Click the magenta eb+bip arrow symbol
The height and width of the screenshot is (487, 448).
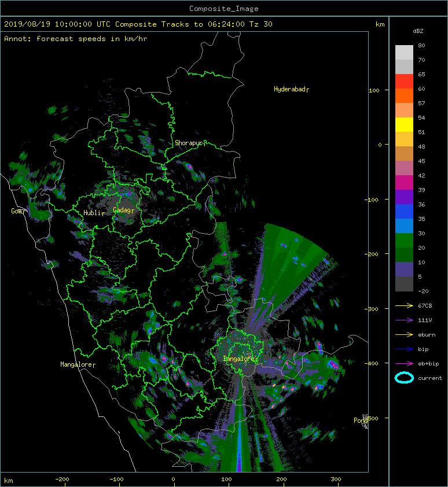[404, 363]
